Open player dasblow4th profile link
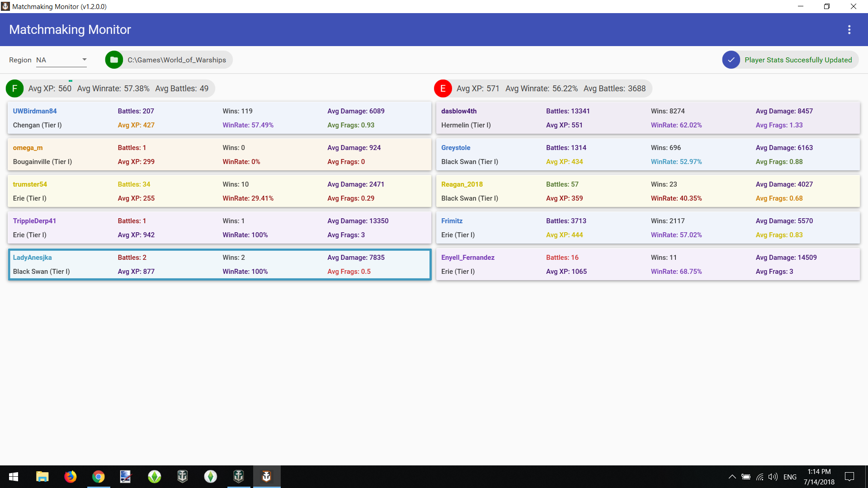Image resolution: width=868 pixels, height=488 pixels. pos(458,111)
